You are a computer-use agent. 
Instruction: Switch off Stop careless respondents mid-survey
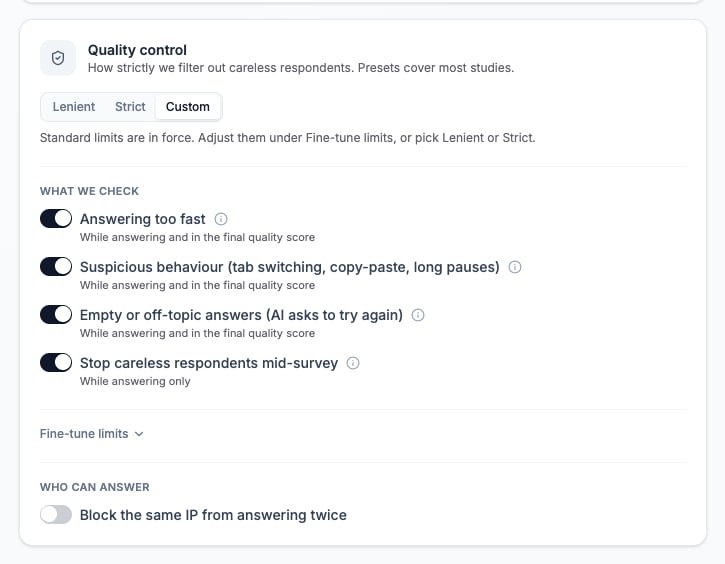pos(56,363)
